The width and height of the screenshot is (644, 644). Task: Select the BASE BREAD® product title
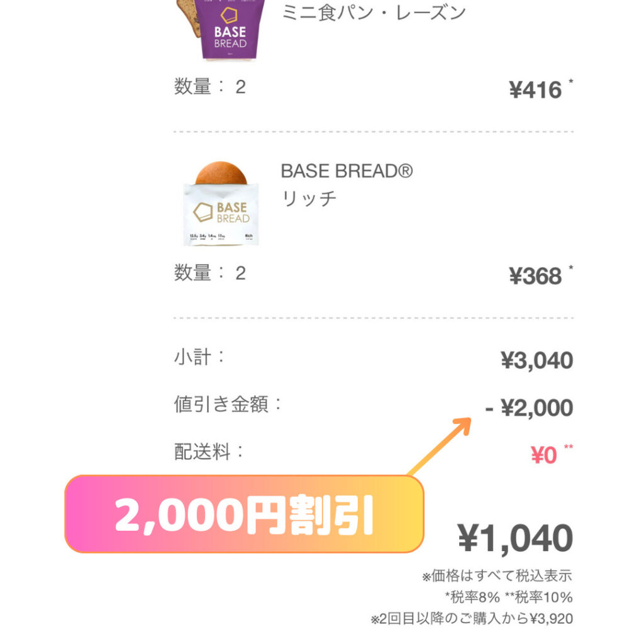(x=347, y=171)
